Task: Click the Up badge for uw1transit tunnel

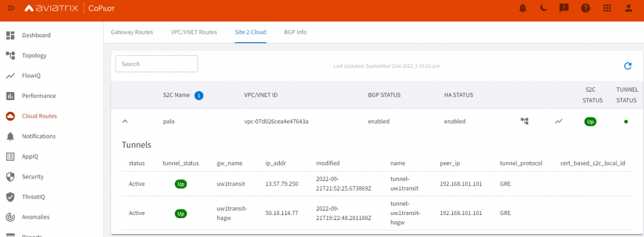Action: tap(180, 184)
